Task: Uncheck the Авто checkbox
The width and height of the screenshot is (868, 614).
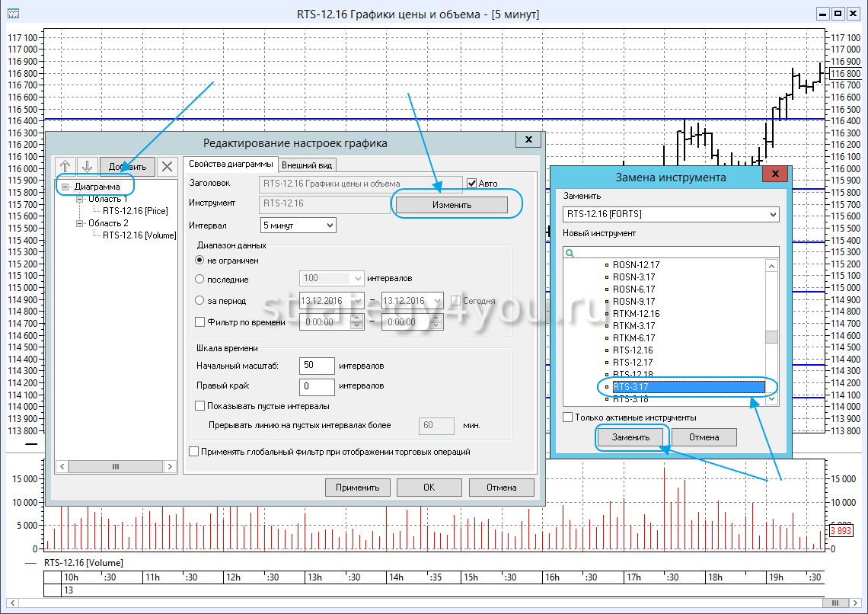Action: click(472, 184)
